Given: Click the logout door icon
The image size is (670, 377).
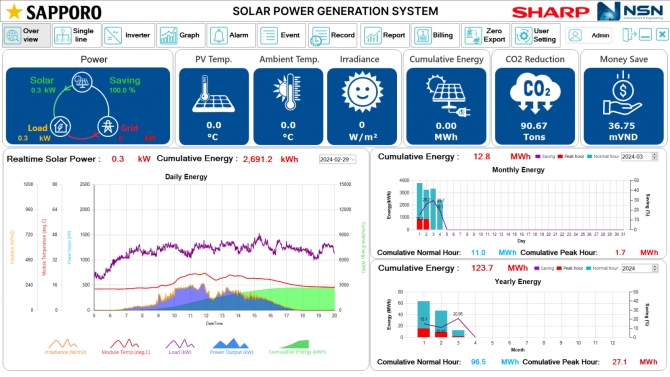Looking at the screenshot, I should tap(629, 35).
